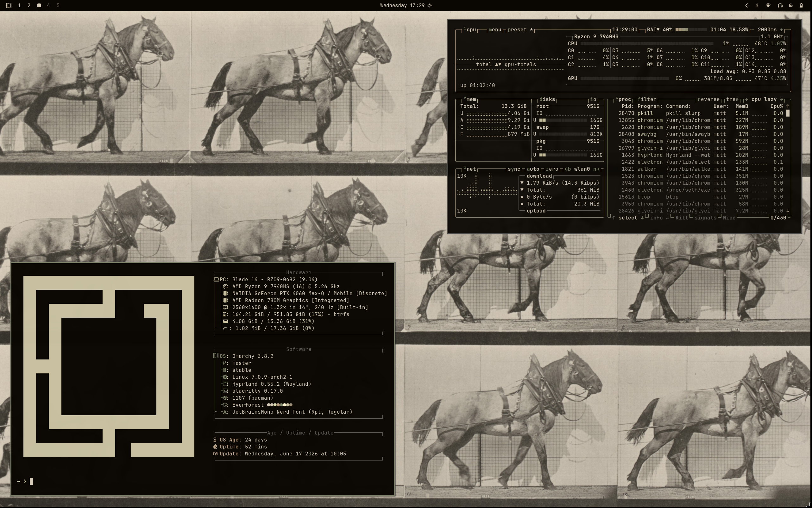Switch to workspace 1
The width and height of the screenshot is (812, 508).
coord(19,5)
